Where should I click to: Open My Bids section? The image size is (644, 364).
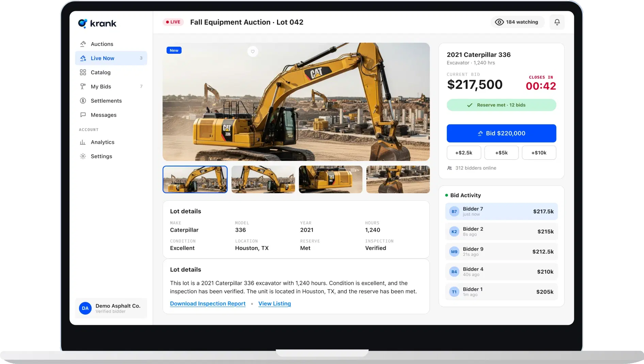111,86
